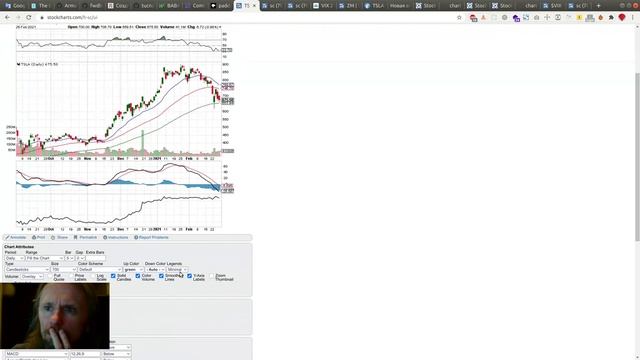Uncheck the Y-Axis Labels checkbox

(189, 276)
